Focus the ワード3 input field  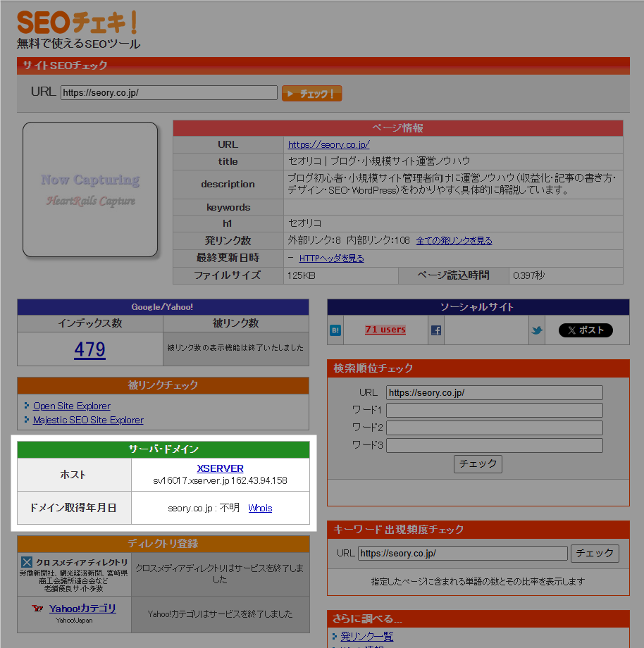(x=495, y=445)
